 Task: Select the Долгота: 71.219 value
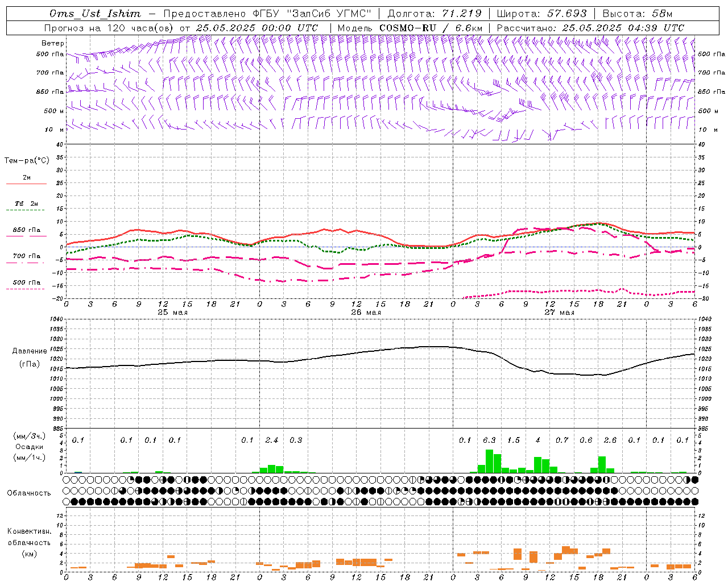435,14
